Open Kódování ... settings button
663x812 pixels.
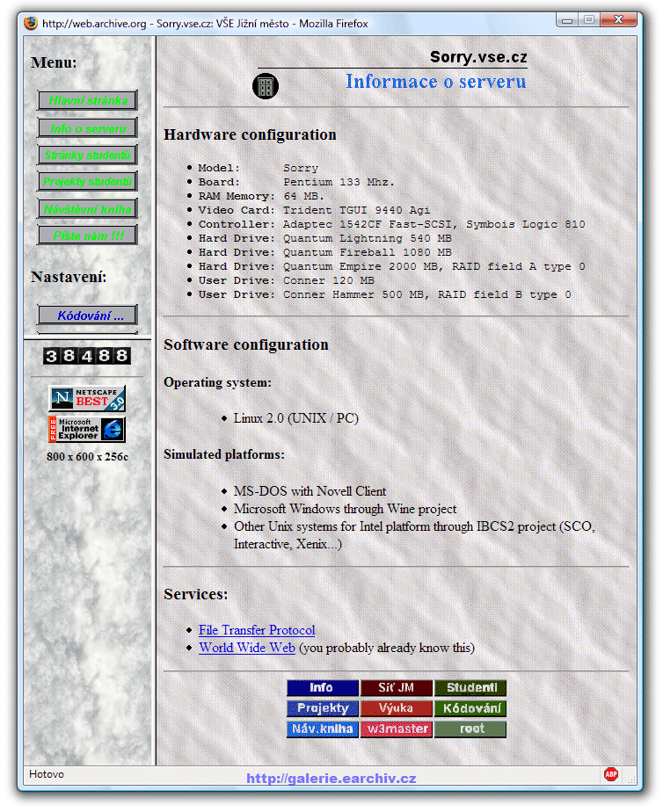point(88,315)
